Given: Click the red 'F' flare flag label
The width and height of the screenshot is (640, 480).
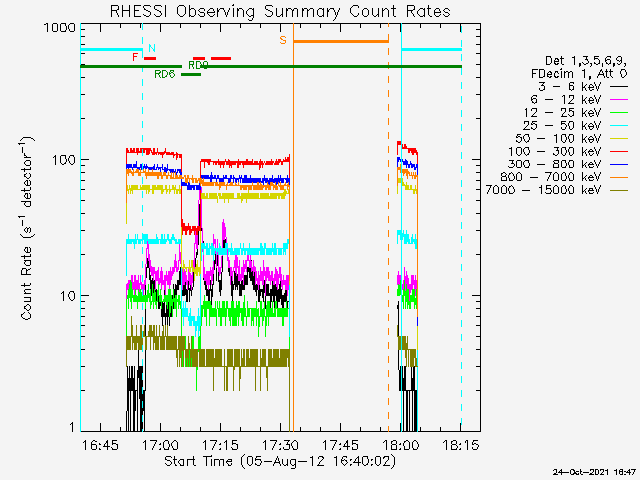Looking at the screenshot, I should click(x=135, y=57).
